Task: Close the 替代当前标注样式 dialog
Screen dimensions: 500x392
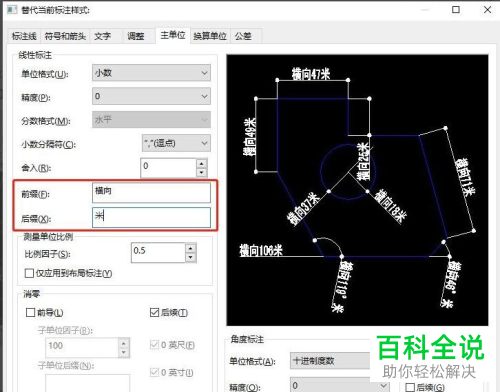Action: [487, 10]
